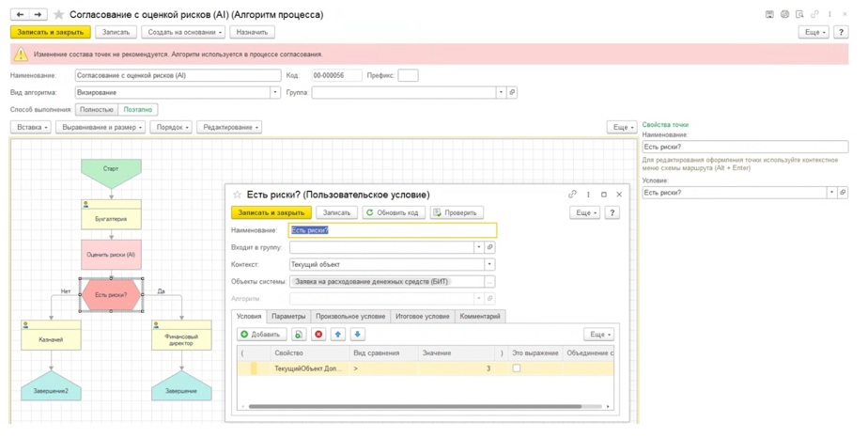Select the 'Полностью' execution mode
This screenshot has width=868, height=438.
pyautogui.click(x=97, y=110)
